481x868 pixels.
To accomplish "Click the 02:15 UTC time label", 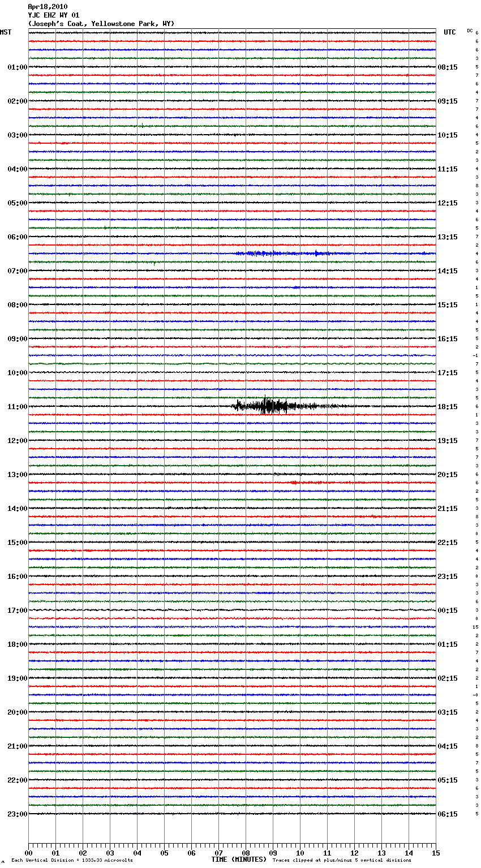I will coord(448,678).
